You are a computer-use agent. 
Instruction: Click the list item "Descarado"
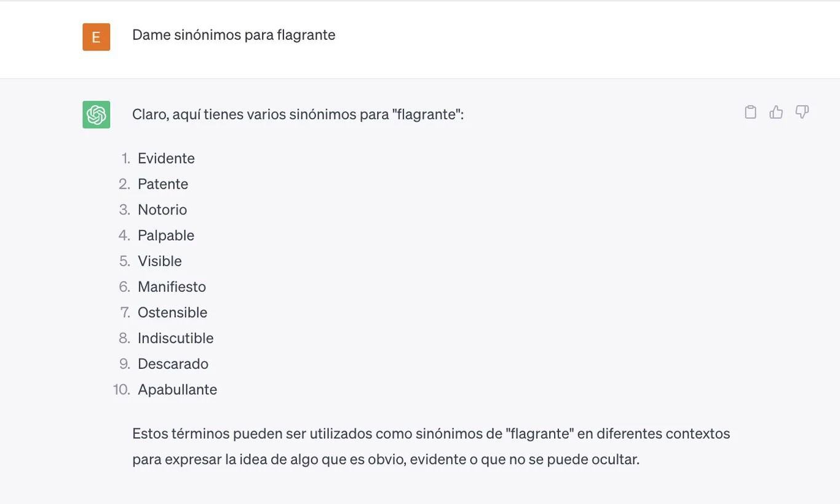(x=173, y=364)
